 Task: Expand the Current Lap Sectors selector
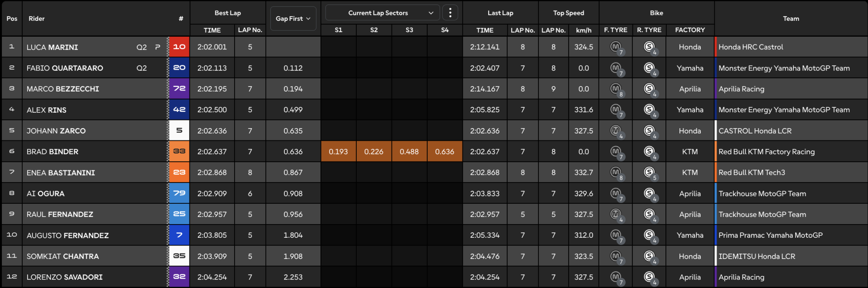click(382, 13)
